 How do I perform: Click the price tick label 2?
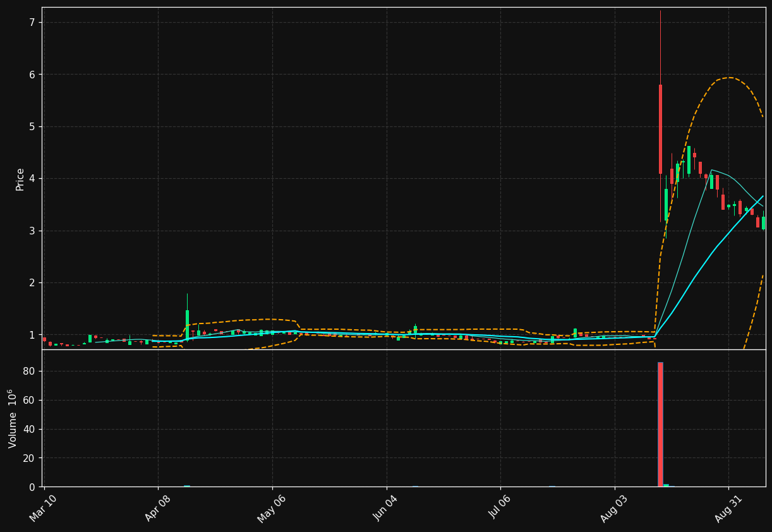click(x=32, y=282)
